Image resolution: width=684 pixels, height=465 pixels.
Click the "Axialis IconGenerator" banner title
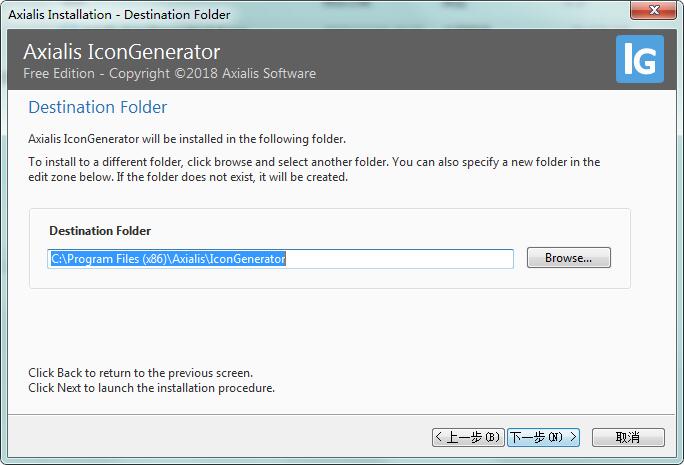[122, 51]
